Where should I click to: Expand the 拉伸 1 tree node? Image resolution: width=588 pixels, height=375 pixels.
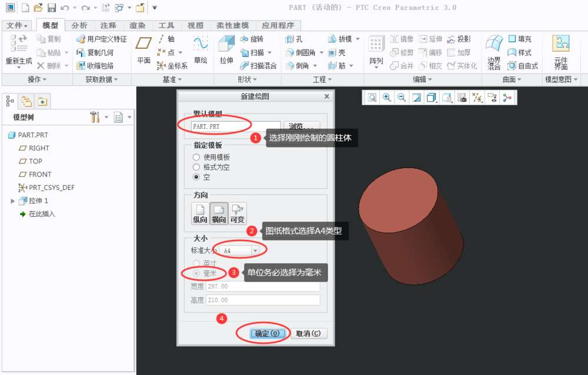coord(12,201)
